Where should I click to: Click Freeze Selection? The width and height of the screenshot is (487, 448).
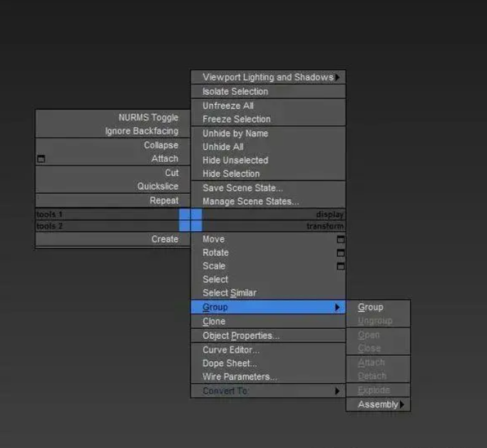click(x=237, y=119)
